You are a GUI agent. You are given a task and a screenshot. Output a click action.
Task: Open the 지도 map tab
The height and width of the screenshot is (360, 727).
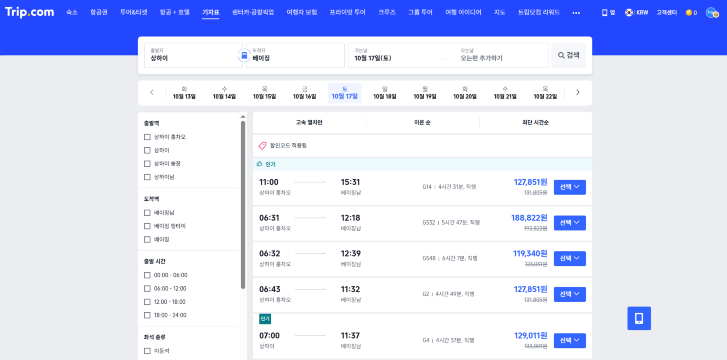[x=499, y=13]
